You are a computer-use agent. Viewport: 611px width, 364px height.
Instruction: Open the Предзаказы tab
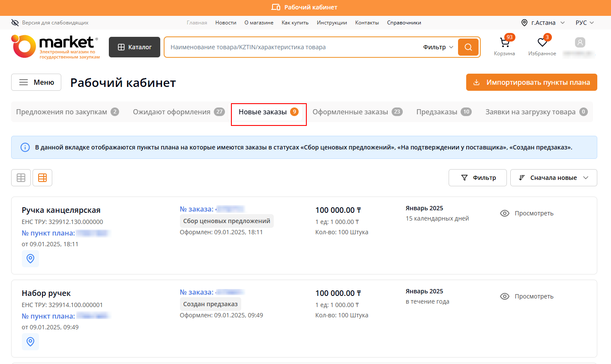443,112
